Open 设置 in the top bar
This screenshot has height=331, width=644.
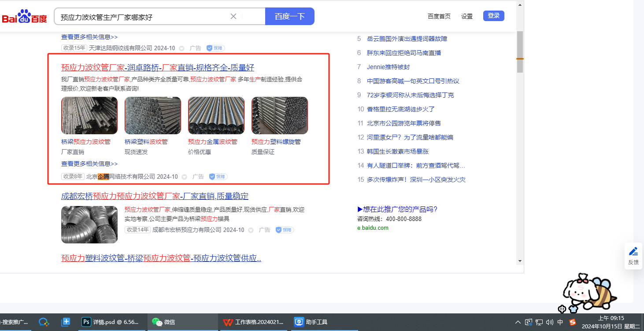point(467,16)
